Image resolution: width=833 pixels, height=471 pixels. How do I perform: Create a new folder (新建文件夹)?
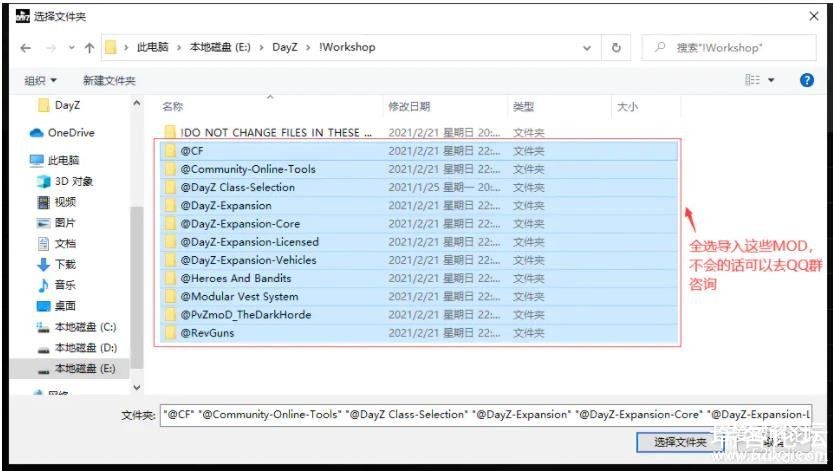tap(109, 81)
